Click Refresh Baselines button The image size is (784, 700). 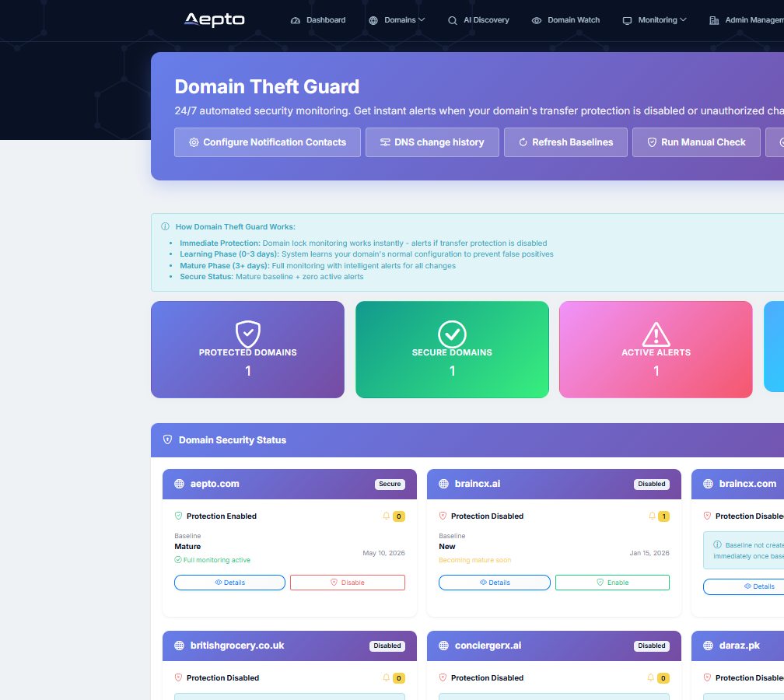pyautogui.click(x=566, y=142)
